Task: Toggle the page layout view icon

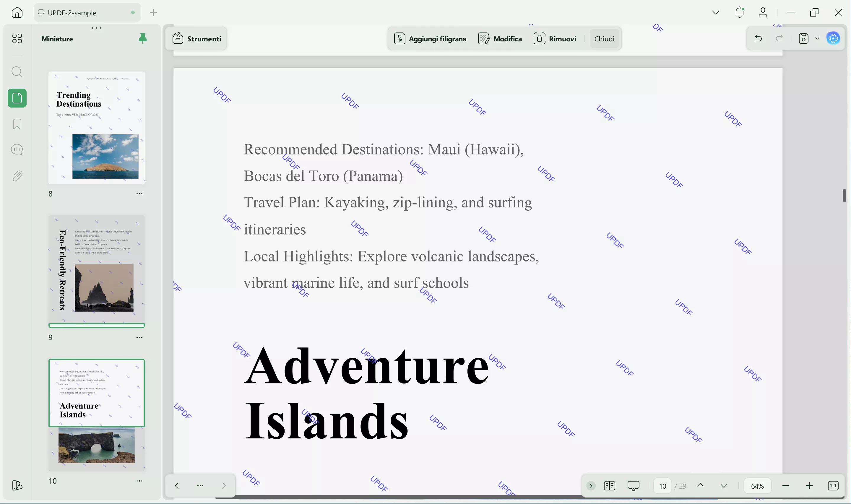Action: tap(609, 486)
